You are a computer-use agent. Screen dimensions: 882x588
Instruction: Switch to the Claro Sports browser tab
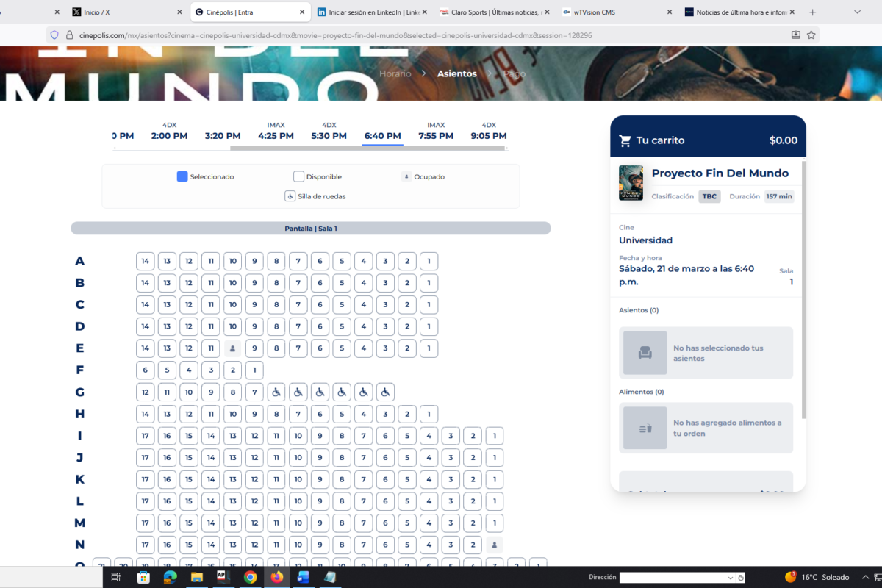click(x=490, y=12)
